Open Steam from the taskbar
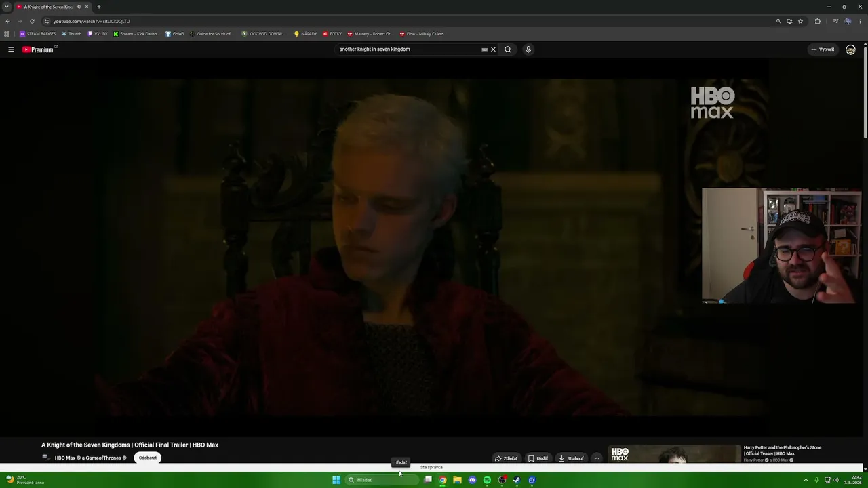This screenshot has height=488, width=868. pos(517,480)
